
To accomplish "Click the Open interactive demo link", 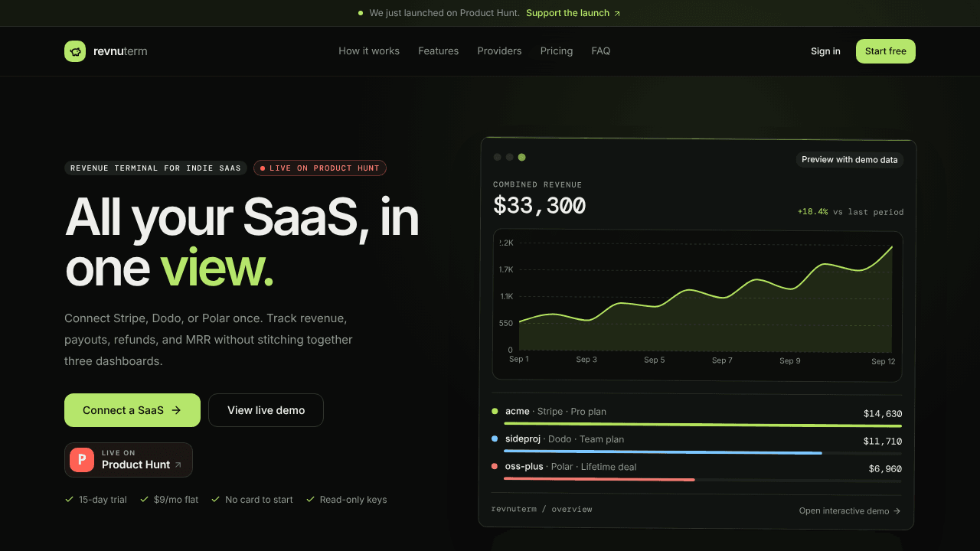I will [850, 511].
